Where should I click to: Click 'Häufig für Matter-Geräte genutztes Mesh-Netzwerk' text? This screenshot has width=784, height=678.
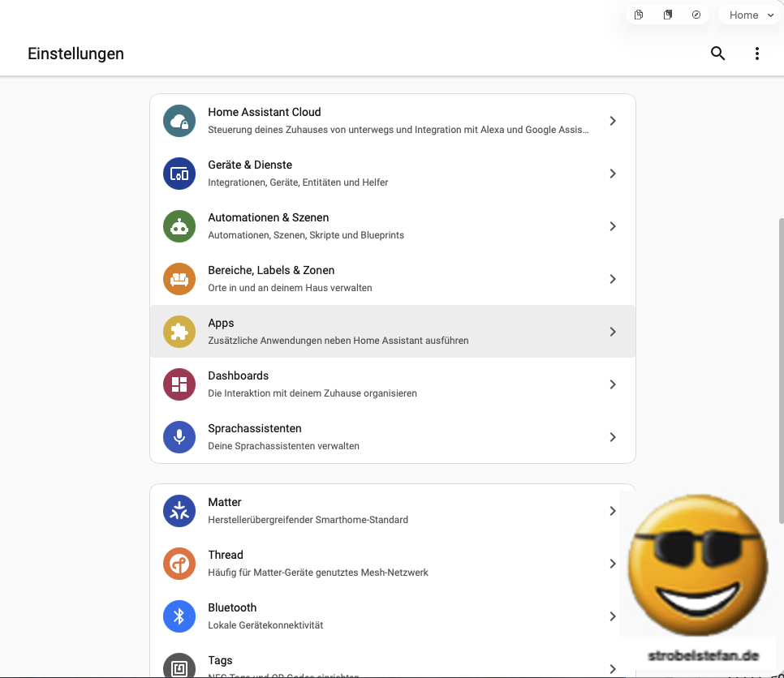coord(318,572)
